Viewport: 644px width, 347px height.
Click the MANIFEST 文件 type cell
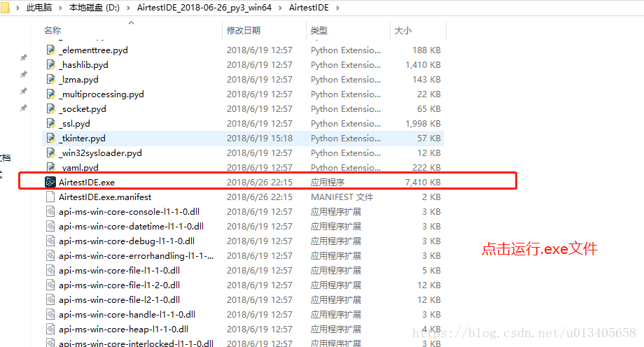[x=342, y=197]
